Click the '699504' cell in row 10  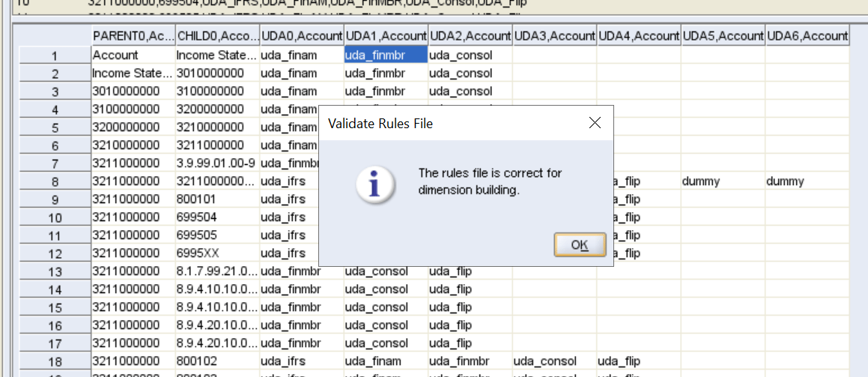[x=217, y=217]
